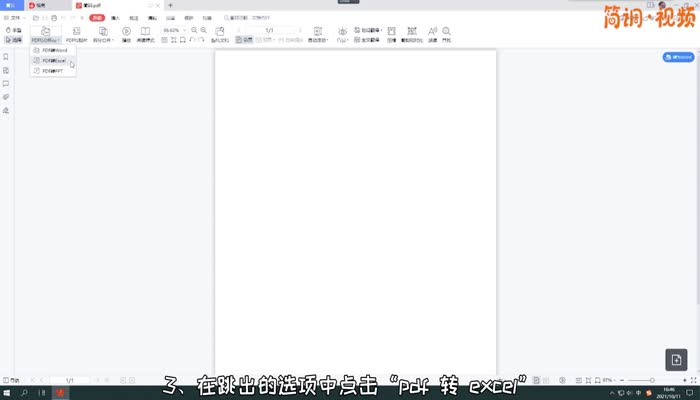Open the attachments paperclip panel in sidebar

pyautogui.click(x=6, y=97)
